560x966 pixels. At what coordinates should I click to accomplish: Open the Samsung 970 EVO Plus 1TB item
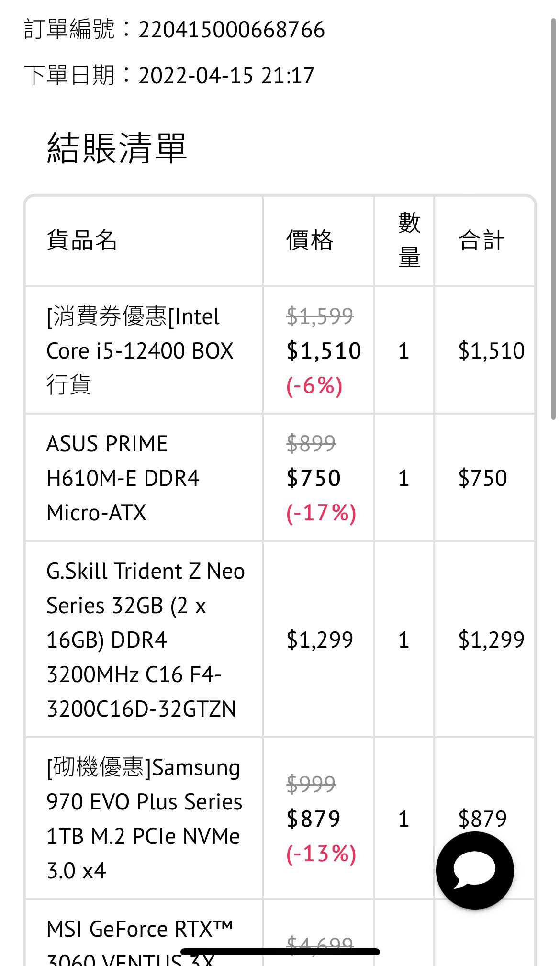pos(144,819)
